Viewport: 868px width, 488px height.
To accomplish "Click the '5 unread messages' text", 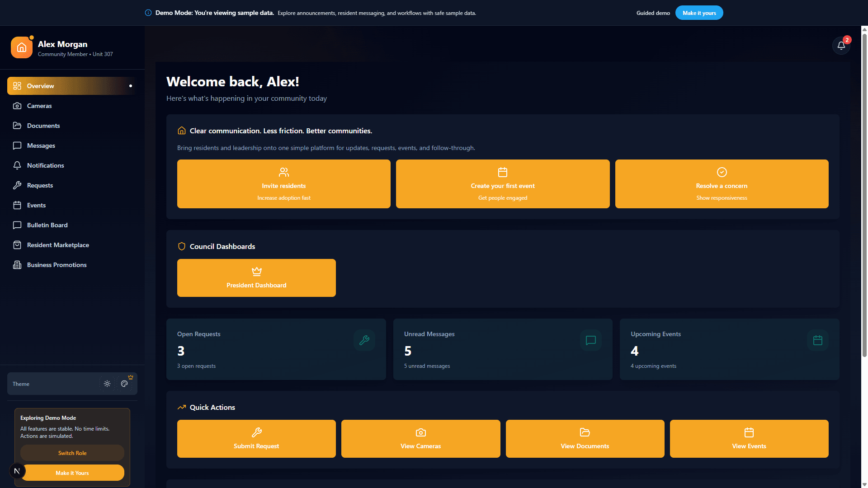I will point(427,366).
